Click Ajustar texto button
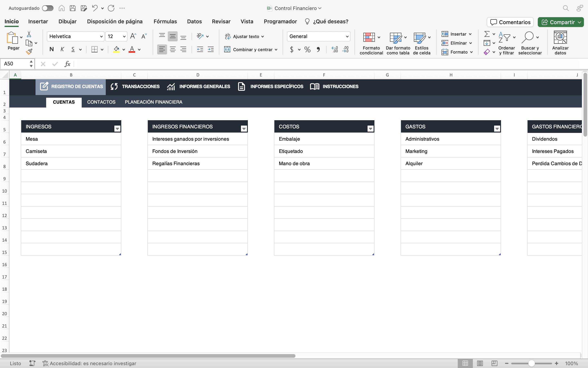Image resolution: width=588 pixels, height=368 pixels. 244,36
